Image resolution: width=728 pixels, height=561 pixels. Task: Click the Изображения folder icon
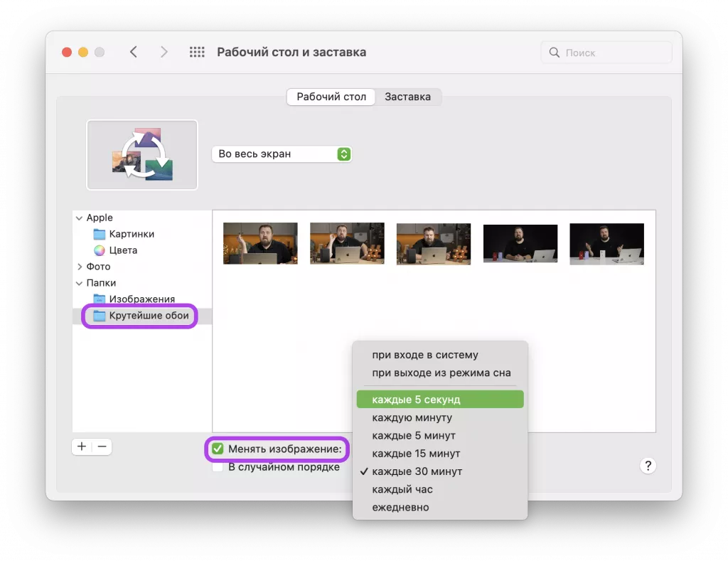click(100, 299)
